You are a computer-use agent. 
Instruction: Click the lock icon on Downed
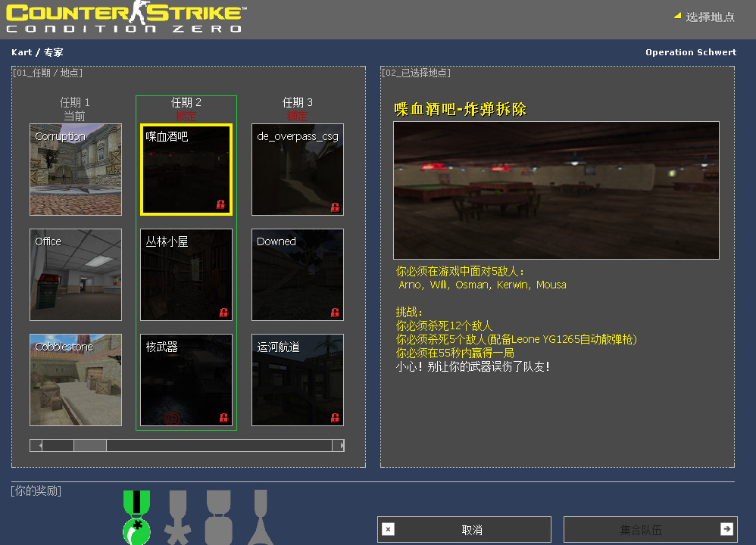335,313
